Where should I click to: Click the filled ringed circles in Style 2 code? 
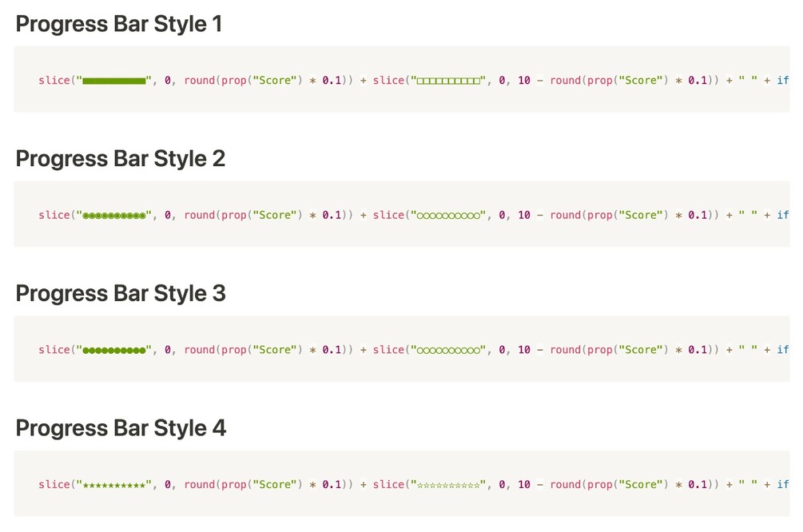[x=114, y=216]
